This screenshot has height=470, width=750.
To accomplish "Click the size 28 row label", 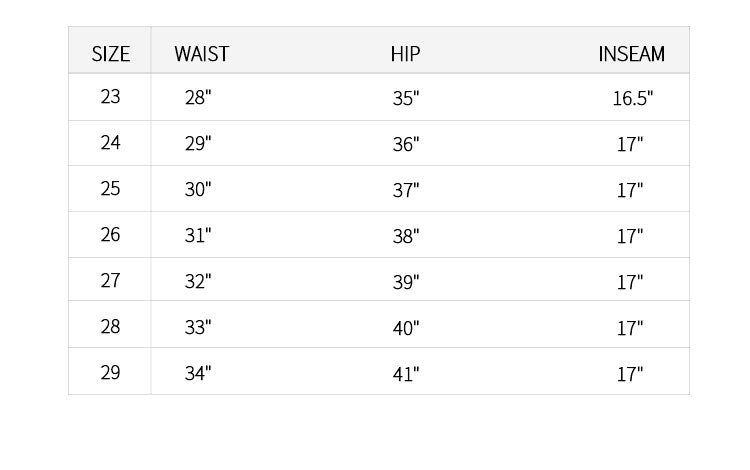I will point(110,327).
